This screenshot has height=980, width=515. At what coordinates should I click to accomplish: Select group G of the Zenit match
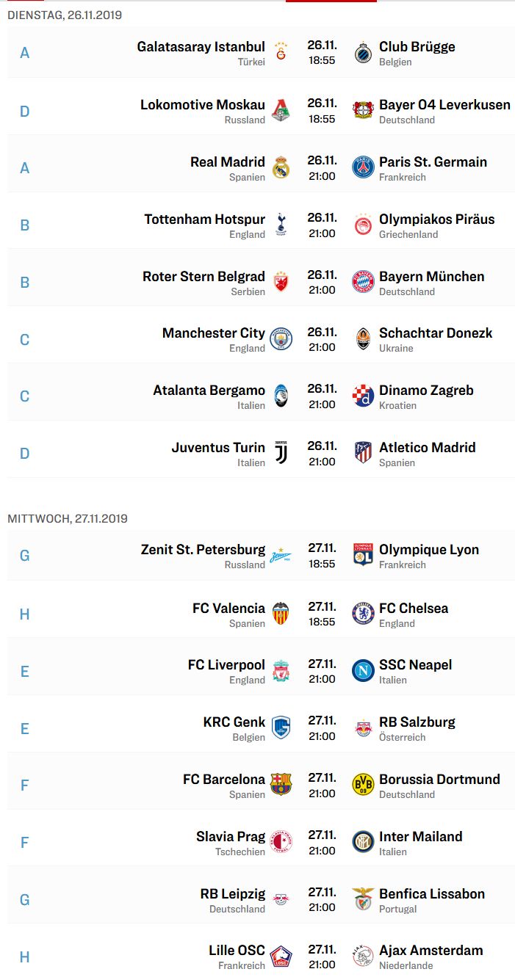[24, 556]
